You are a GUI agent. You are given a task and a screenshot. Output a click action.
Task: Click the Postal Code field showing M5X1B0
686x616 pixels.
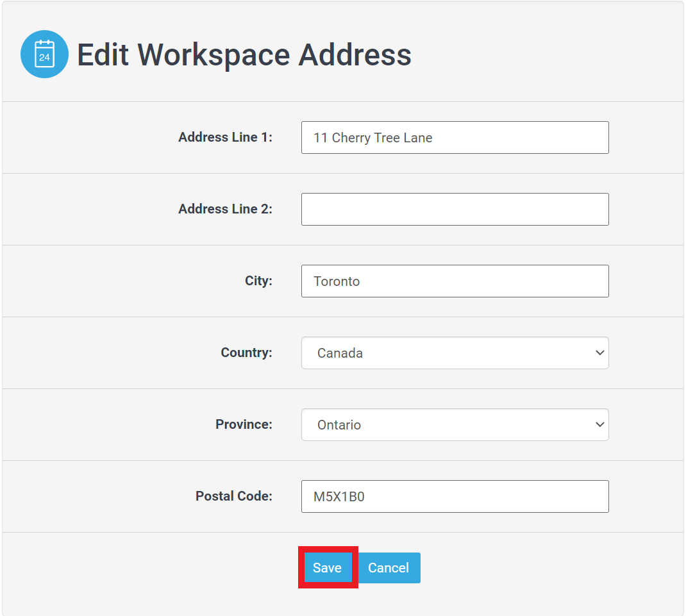(x=455, y=496)
